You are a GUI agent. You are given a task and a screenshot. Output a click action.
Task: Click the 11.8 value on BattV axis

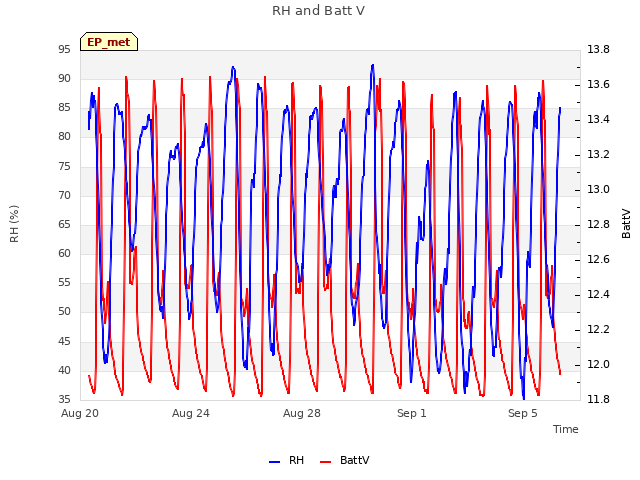pyautogui.click(x=598, y=399)
